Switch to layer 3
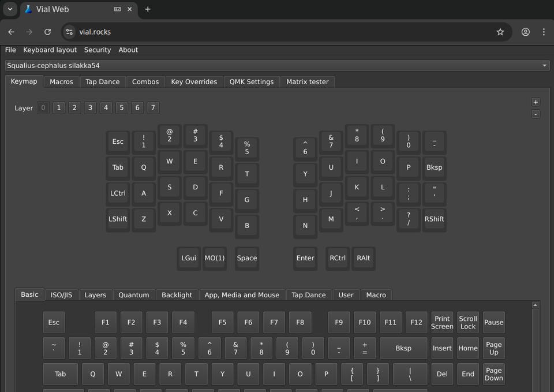 coord(90,108)
